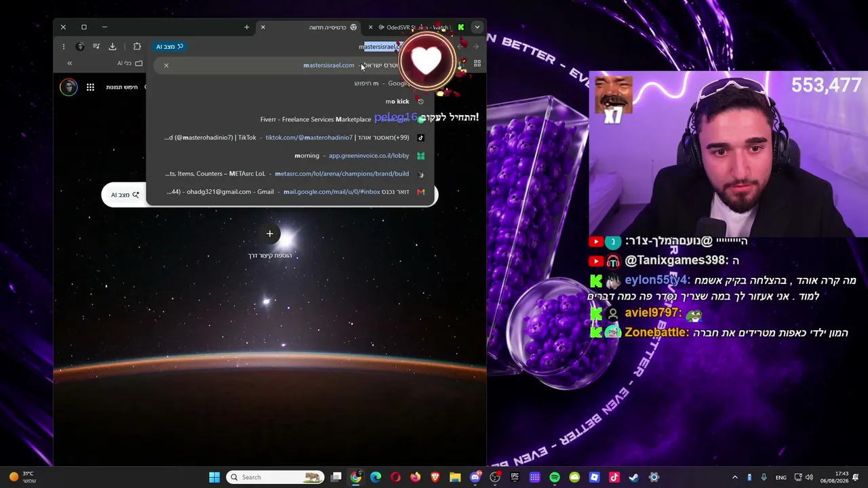Close the new tab page tab
This screenshot has height=488, width=868.
coord(263,27)
